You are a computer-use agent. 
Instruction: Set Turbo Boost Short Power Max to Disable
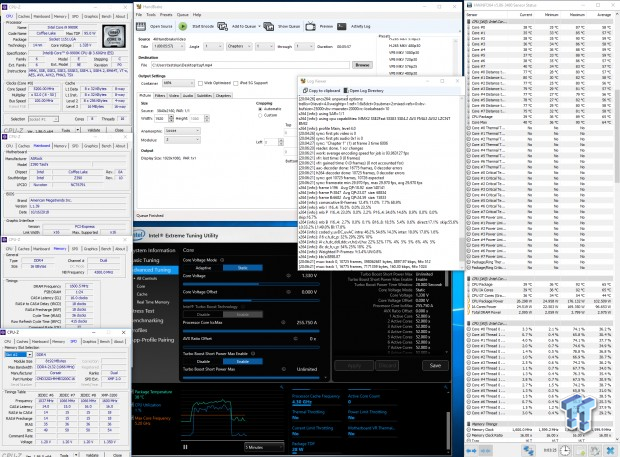click(x=203, y=361)
